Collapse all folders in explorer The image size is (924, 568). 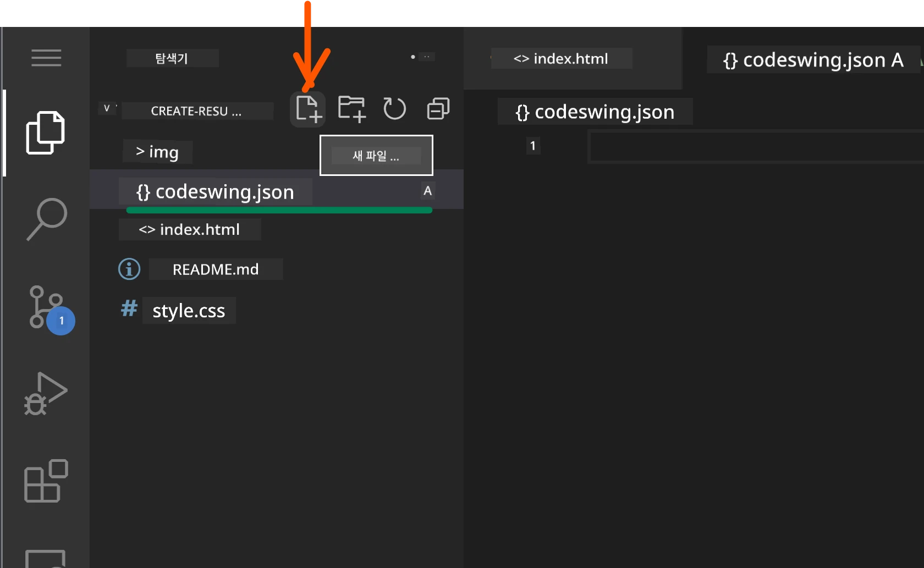click(x=438, y=108)
